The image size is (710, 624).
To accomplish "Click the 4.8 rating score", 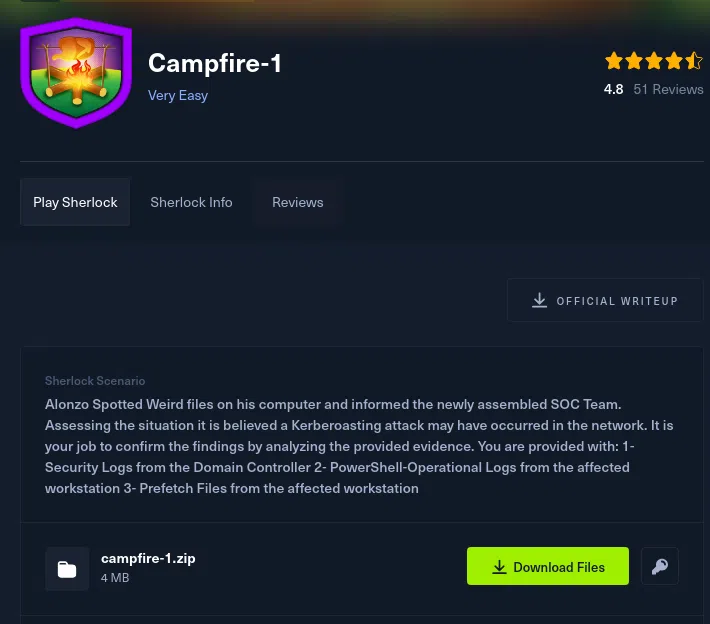I will [x=614, y=89].
